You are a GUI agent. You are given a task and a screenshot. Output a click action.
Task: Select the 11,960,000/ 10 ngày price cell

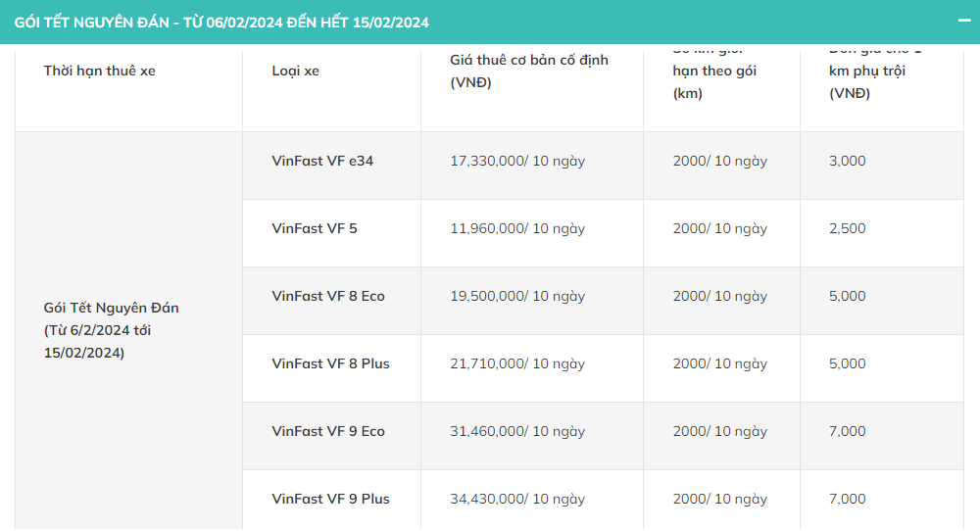click(x=517, y=228)
